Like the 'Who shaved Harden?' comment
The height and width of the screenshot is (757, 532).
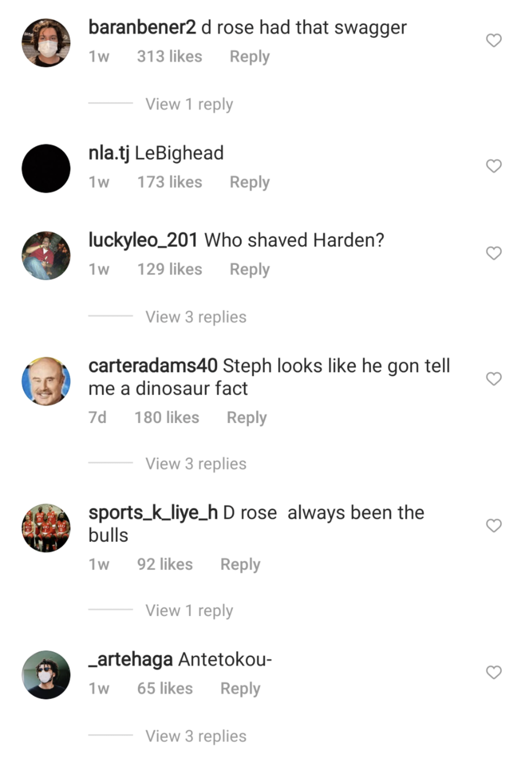[494, 253]
